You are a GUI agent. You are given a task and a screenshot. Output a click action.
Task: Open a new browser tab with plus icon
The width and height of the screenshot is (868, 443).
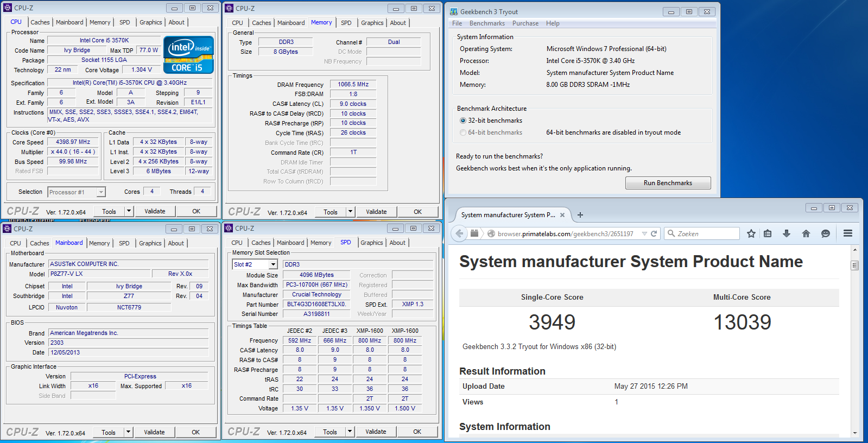coord(580,215)
